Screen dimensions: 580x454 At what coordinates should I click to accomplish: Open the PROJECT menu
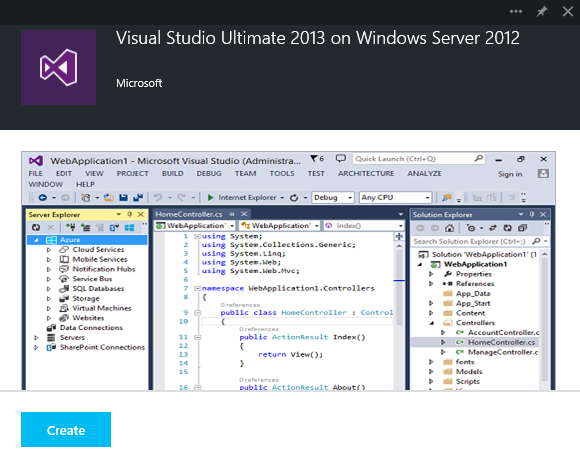(132, 174)
